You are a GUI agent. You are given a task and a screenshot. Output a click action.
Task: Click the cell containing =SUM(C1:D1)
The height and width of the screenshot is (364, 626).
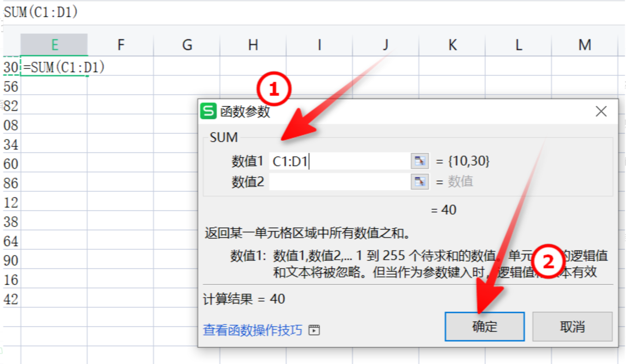(54, 67)
